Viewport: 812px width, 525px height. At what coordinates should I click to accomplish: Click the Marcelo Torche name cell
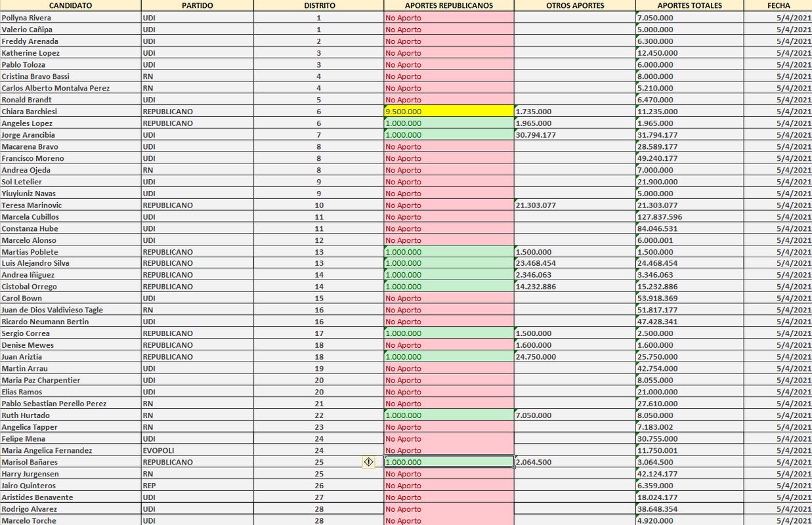70,520
